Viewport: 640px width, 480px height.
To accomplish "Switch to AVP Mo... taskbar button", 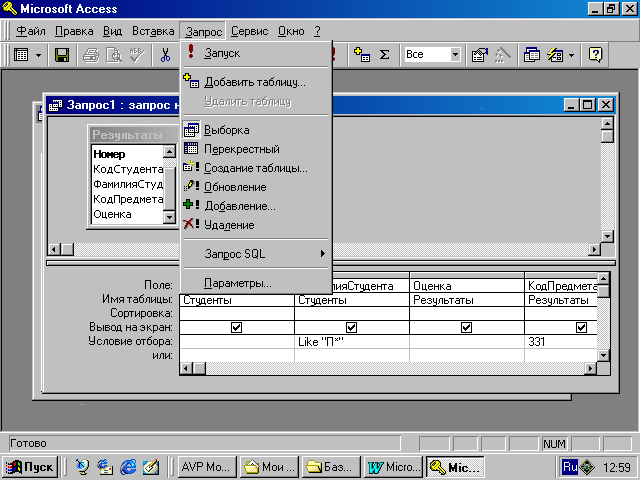I will 207,467.
